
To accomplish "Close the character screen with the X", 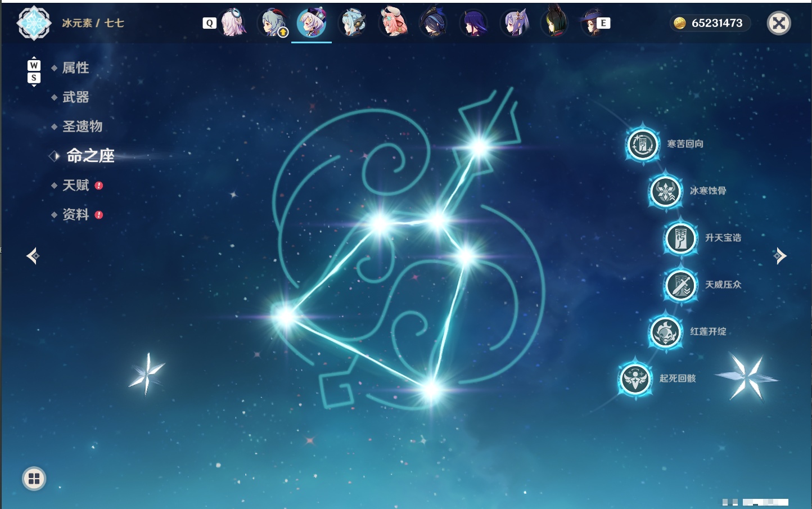I will [x=779, y=23].
